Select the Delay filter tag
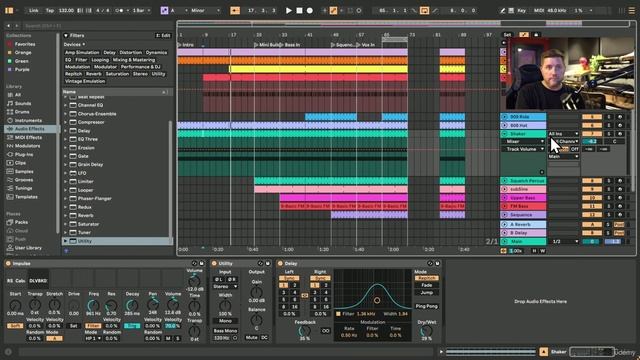640x360 pixels. [x=109, y=53]
